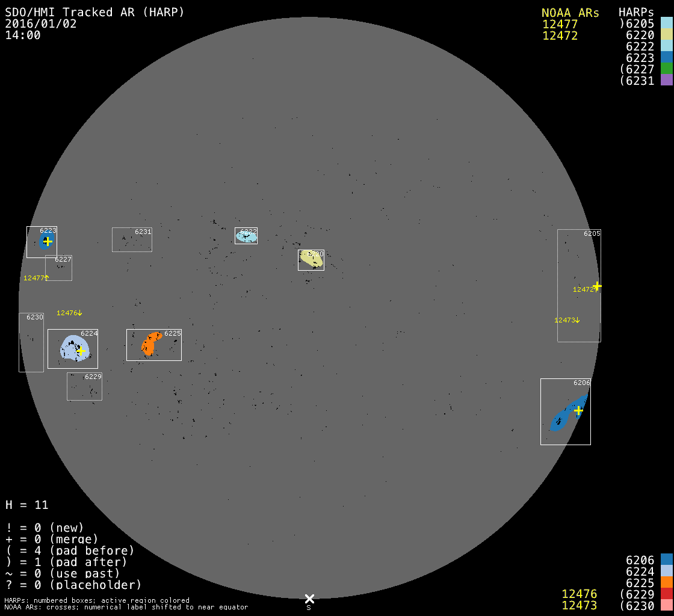Click the yellow cross inside HARP 6223 box
Image resolution: width=674 pixels, height=616 pixels.
(48, 241)
